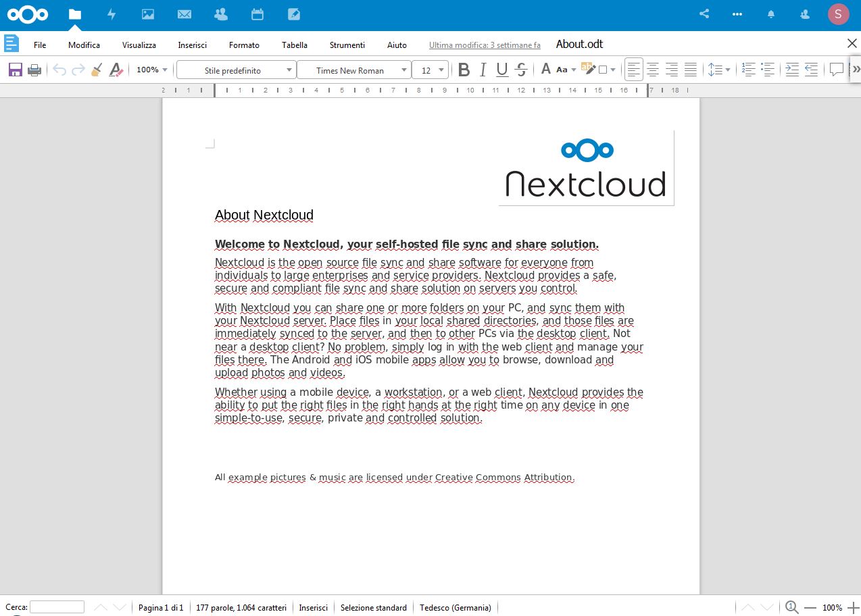Viewport: 861px width, 616px height.
Task: Open the File menu
Action: point(40,45)
